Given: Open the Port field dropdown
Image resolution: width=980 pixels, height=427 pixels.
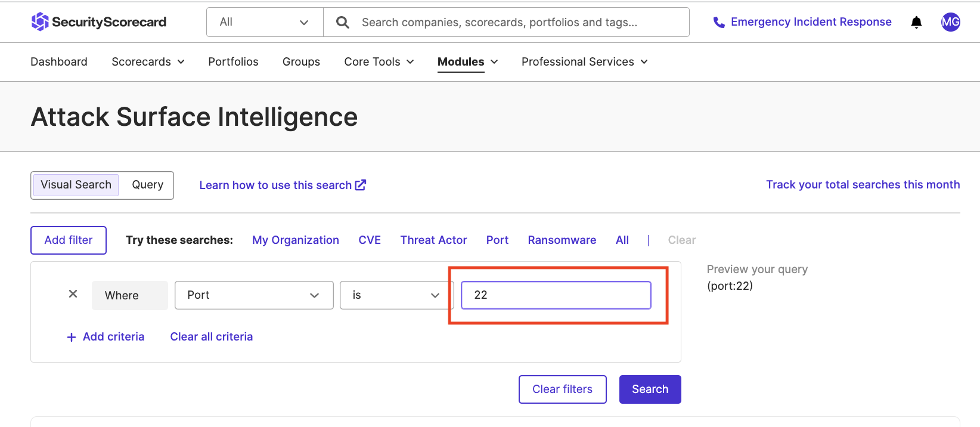Looking at the screenshot, I should 254,295.
